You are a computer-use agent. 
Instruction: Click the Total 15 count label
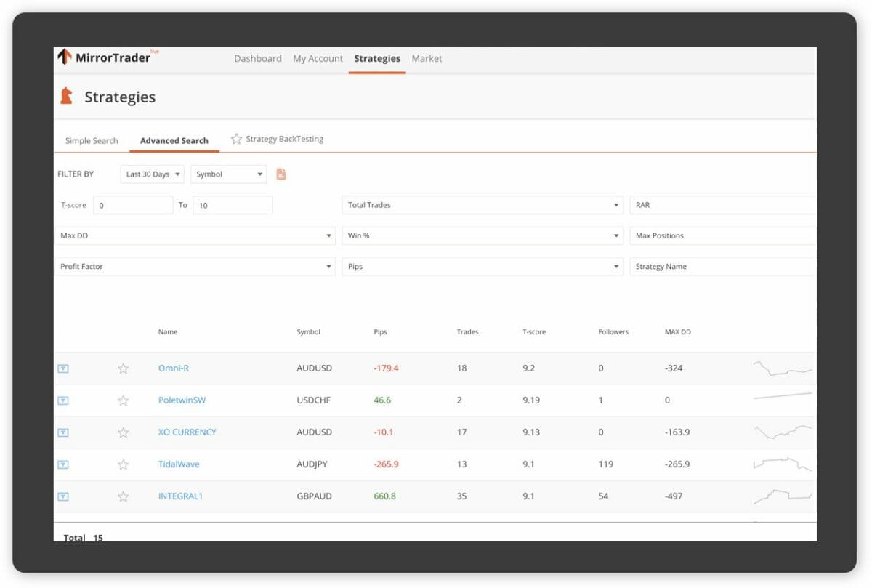click(84, 537)
